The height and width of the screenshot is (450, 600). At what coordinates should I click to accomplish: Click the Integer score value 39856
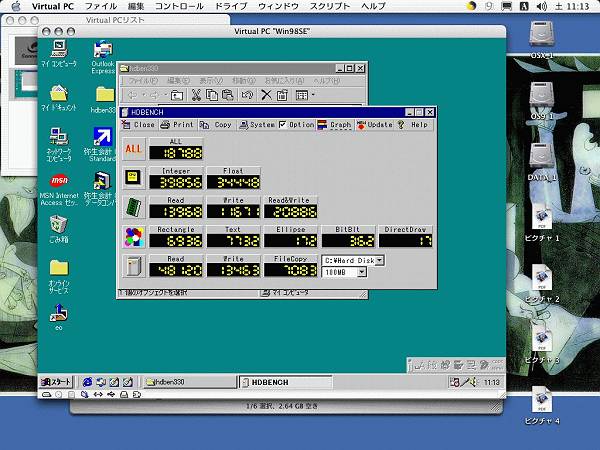pos(176,183)
